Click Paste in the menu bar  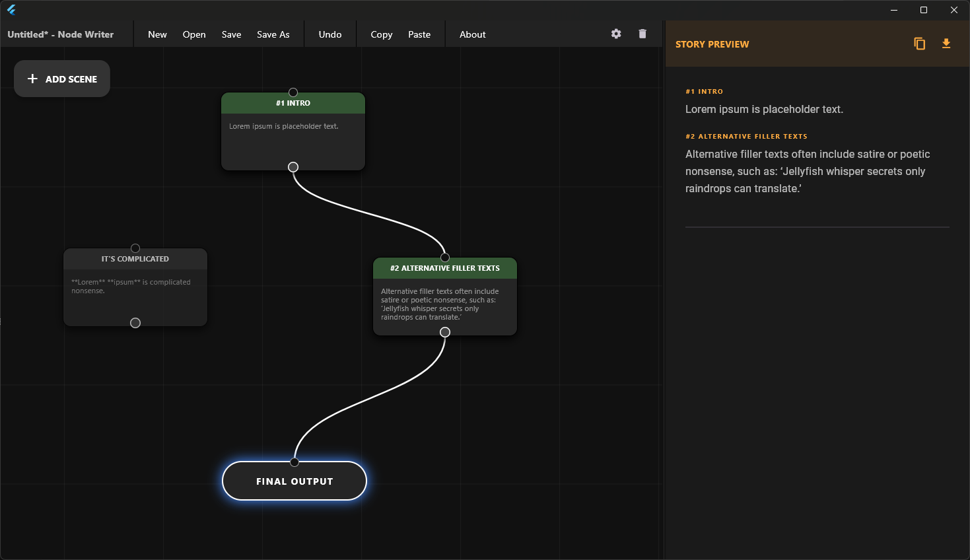pos(419,34)
